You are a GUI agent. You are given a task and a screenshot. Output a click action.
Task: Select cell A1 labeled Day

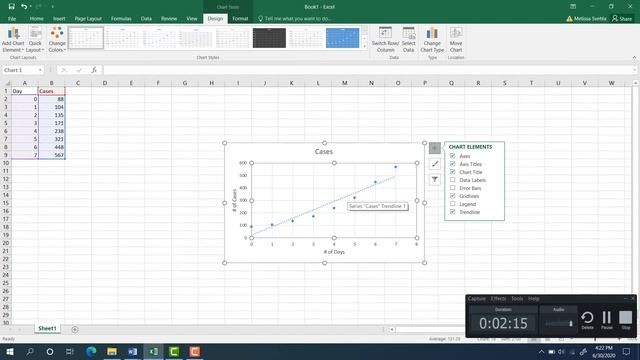point(24,91)
